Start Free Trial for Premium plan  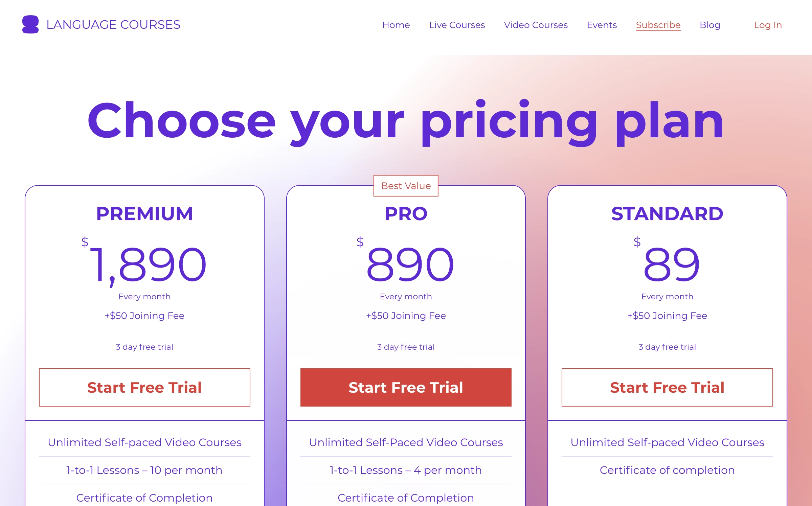click(144, 387)
